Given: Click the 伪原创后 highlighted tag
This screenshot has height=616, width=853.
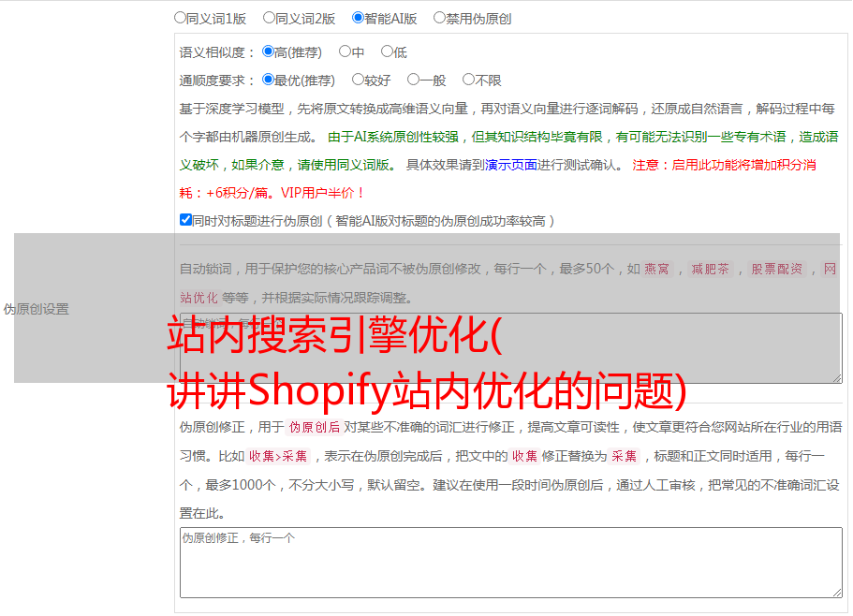Looking at the screenshot, I should coord(315,427).
